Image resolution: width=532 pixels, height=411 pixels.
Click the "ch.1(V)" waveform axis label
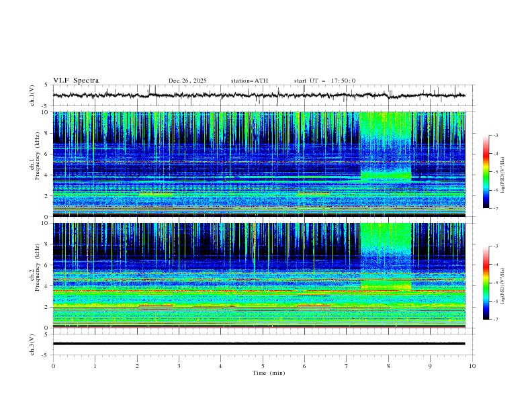32,95
